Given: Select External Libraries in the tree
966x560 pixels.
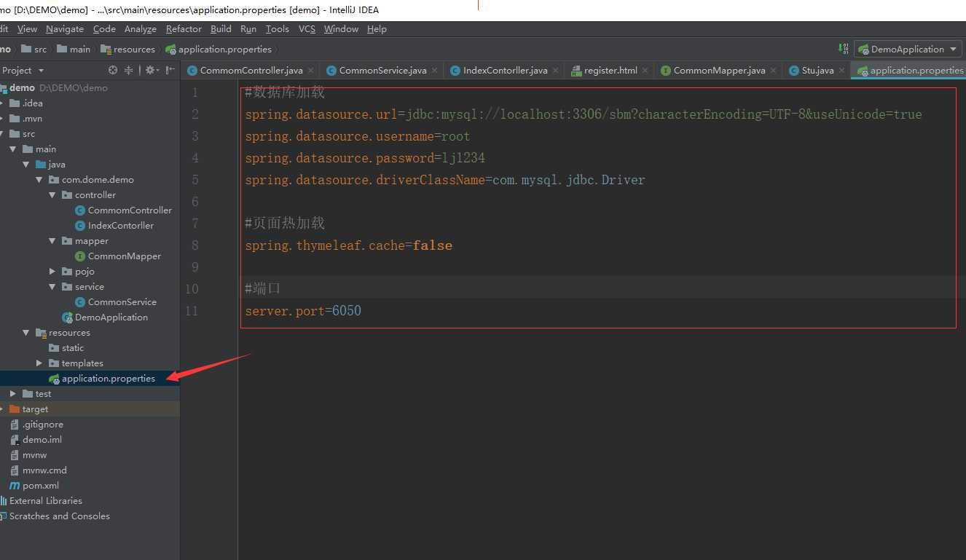Looking at the screenshot, I should tap(42, 501).
